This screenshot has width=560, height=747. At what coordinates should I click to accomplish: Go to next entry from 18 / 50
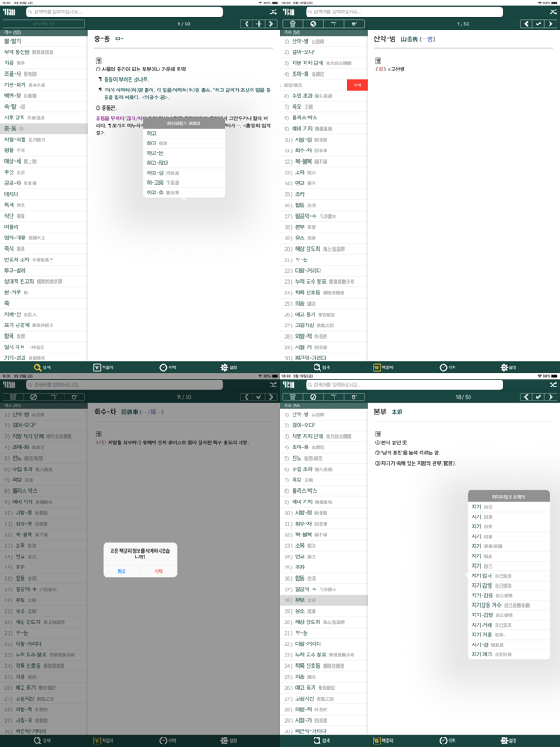point(550,397)
